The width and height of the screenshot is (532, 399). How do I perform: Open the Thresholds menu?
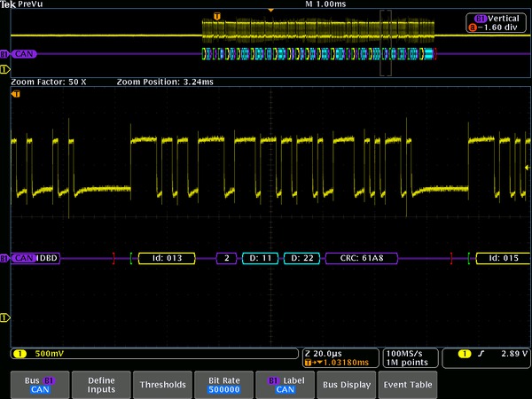162,384
